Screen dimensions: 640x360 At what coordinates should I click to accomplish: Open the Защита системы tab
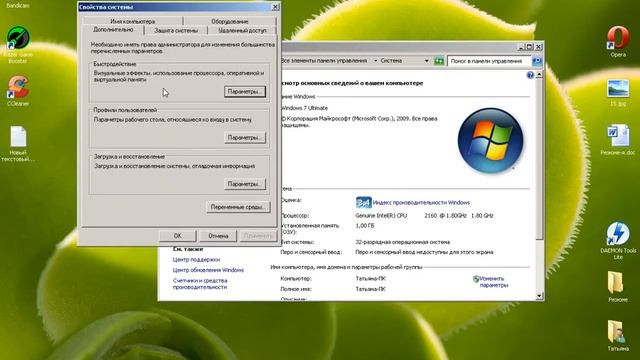[176, 31]
